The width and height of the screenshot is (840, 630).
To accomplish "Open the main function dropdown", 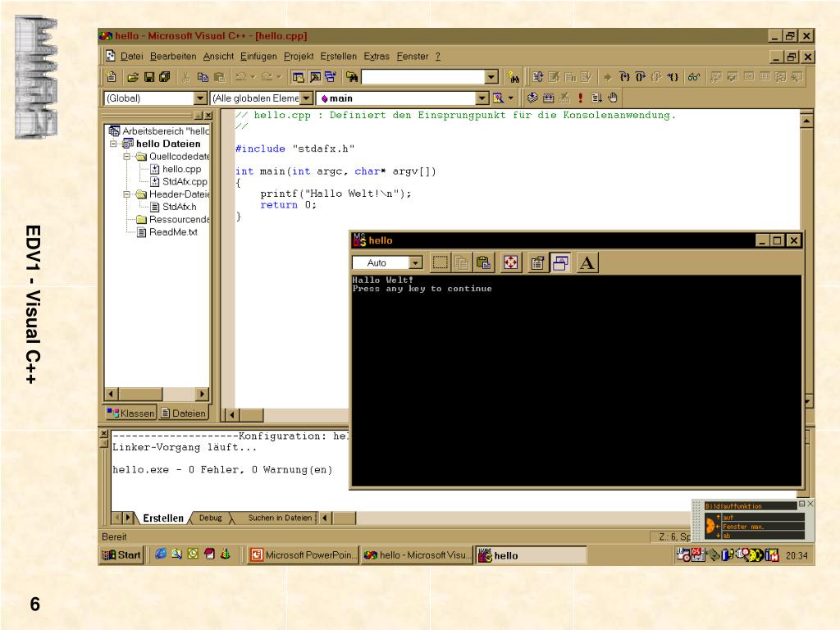I will (482, 98).
